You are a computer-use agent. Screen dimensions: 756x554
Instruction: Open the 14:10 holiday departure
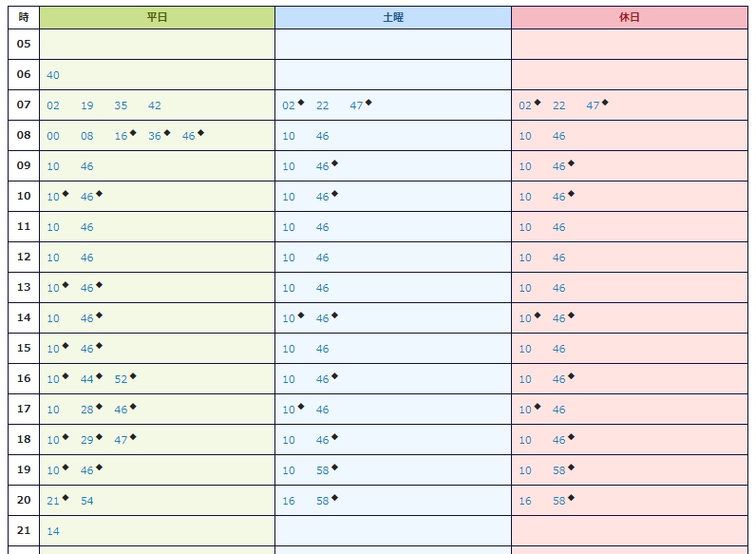(x=525, y=319)
